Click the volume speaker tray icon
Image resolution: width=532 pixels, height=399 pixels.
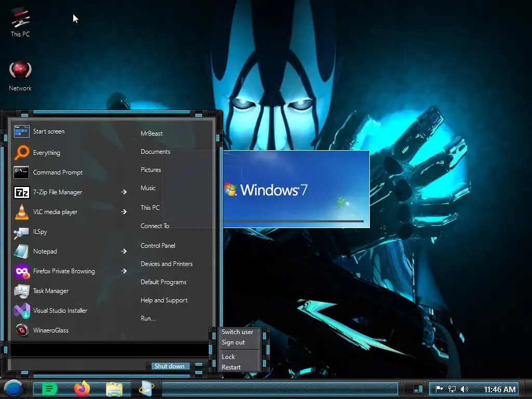(464, 389)
